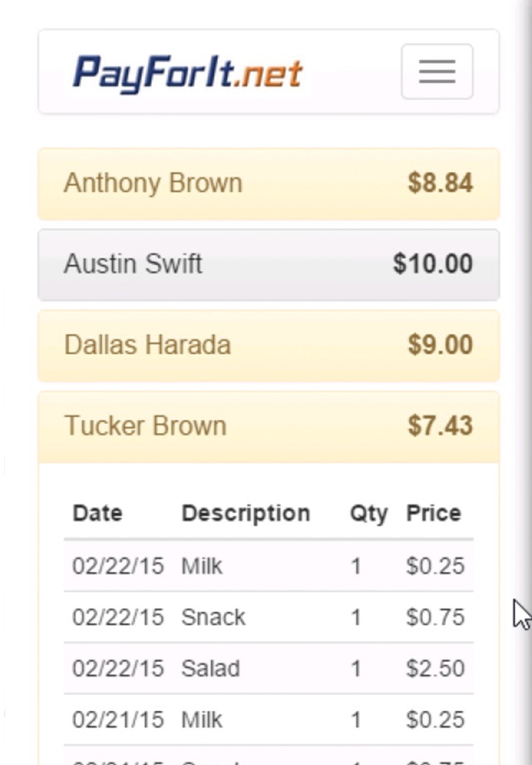This screenshot has width=532, height=765.
Task: Click the $2.50 Salad price
Action: coord(435,669)
